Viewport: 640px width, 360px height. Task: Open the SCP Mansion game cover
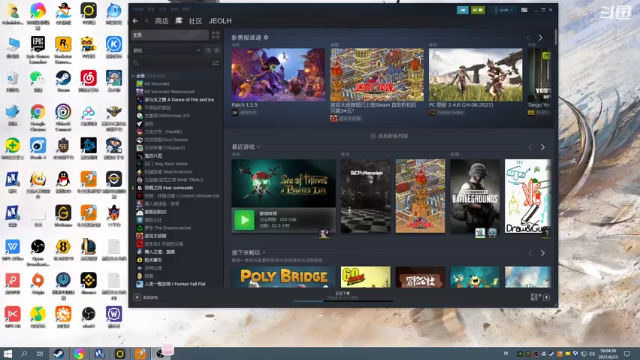coord(366,196)
